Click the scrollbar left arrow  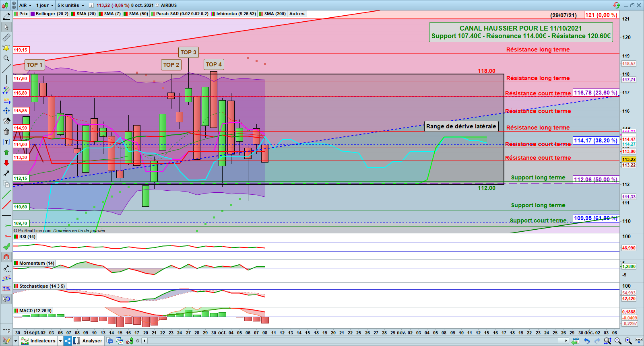point(144,341)
